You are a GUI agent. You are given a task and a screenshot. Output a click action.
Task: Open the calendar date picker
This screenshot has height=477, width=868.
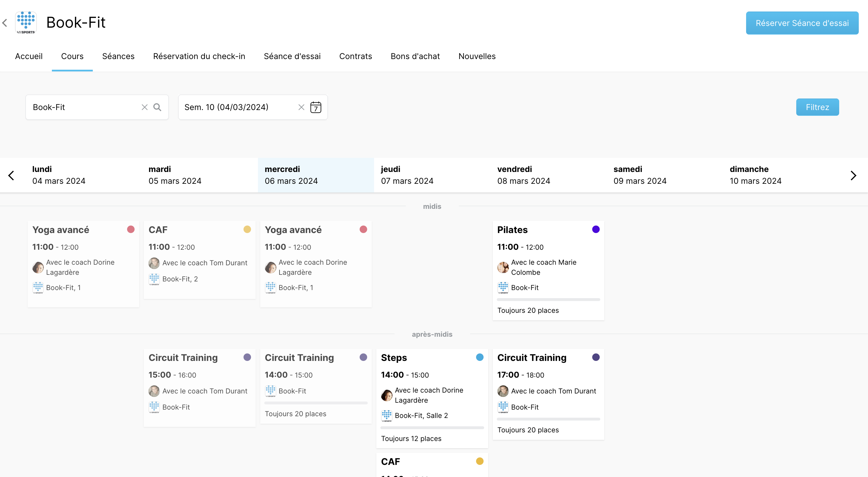click(x=316, y=107)
